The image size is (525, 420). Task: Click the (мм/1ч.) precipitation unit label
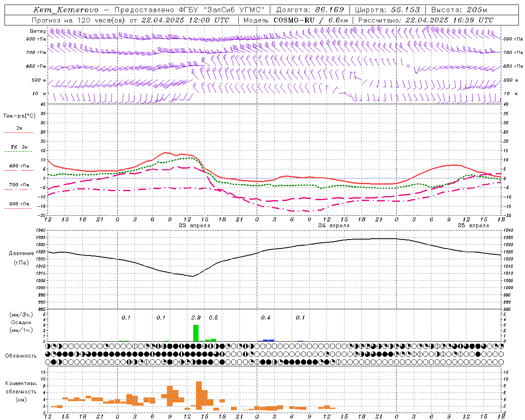[x=21, y=330]
